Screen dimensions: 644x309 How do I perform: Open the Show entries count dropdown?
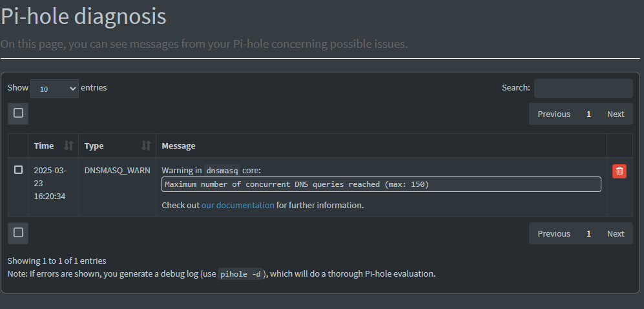pos(54,89)
